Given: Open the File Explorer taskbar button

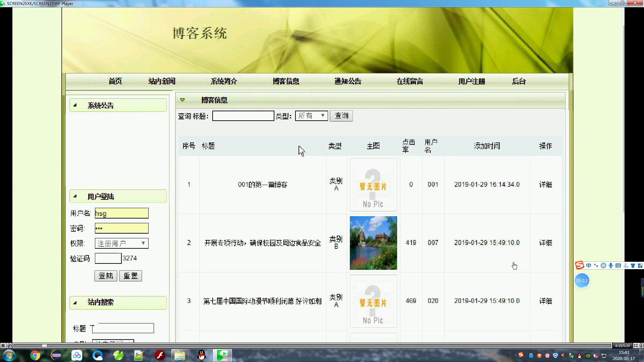Looking at the screenshot, I should click(x=180, y=355).
